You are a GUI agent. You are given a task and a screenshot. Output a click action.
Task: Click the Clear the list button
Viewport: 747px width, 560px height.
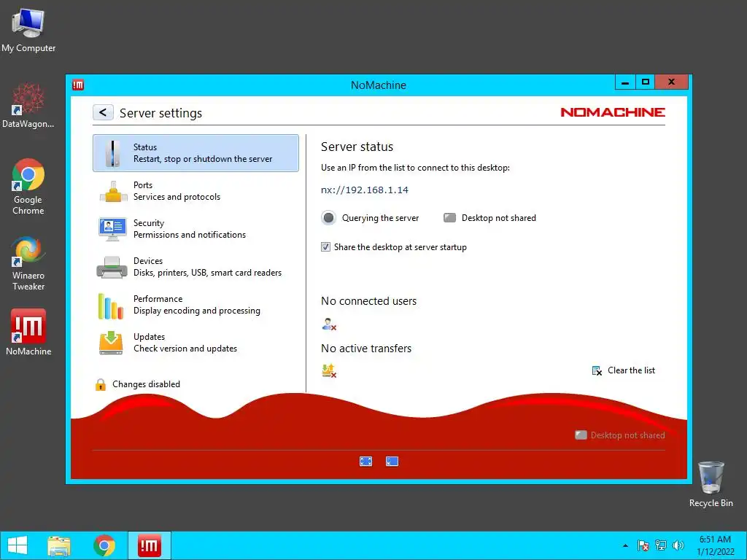(624, 370)
